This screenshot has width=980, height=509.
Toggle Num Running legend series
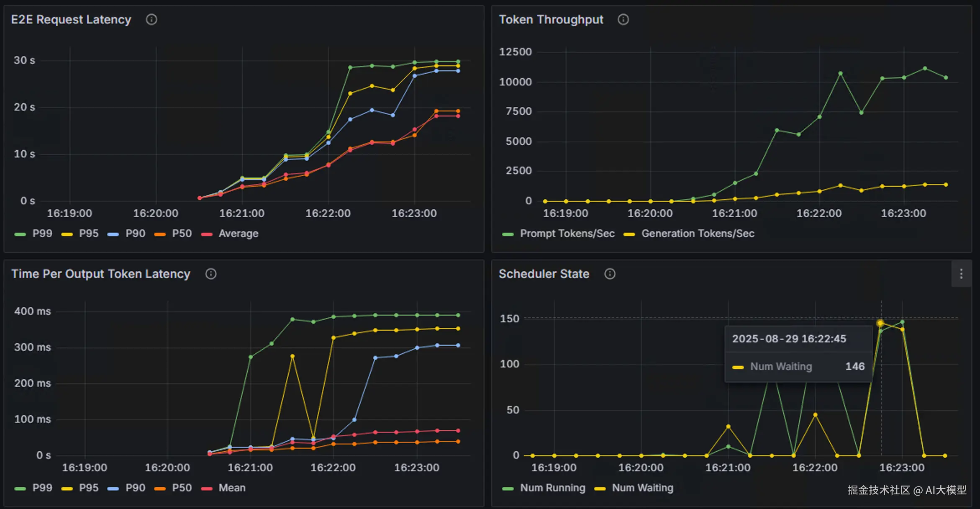(x=552, y=488)
